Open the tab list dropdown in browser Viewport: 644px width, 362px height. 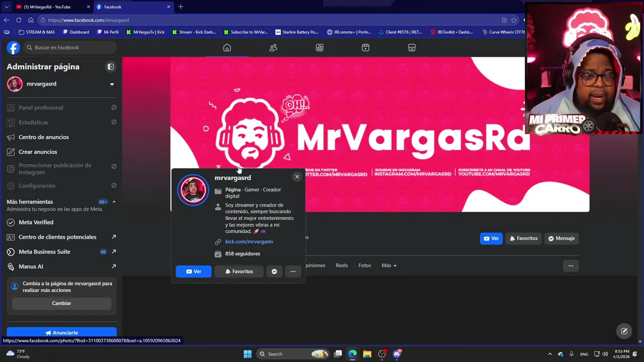pos(6,7)
